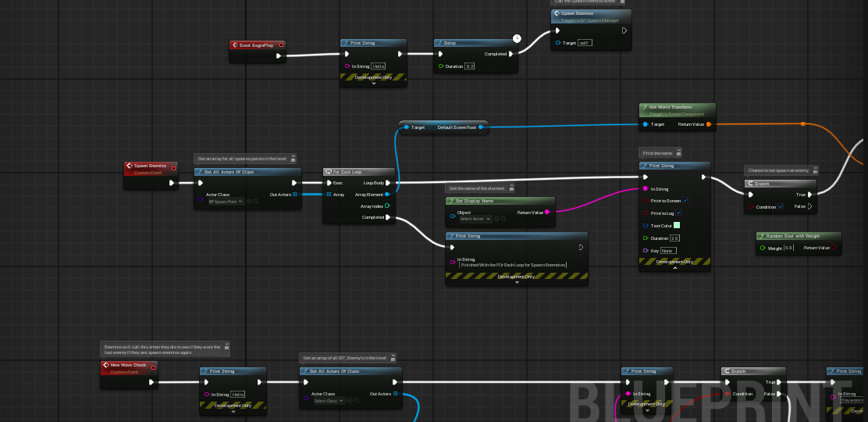Click 'Hello' In String field after Event BeginPlay
This screenshot has height=422, width=868.
[379, 66]
